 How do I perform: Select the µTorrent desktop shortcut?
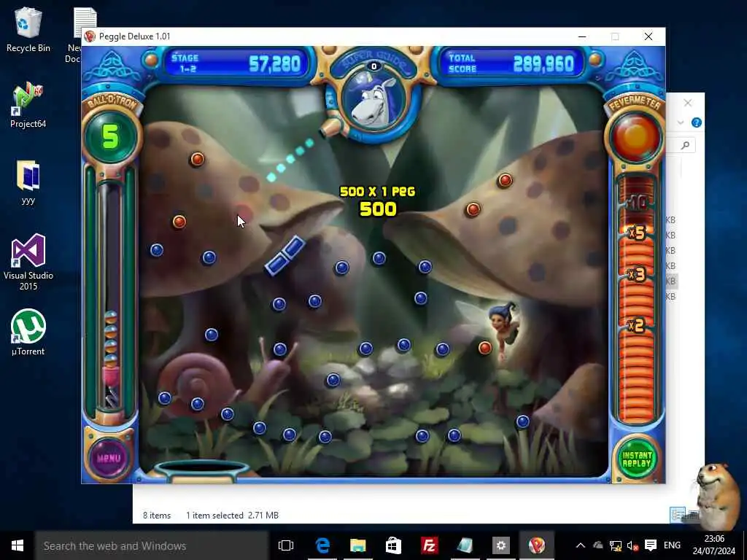pos(28,332)
